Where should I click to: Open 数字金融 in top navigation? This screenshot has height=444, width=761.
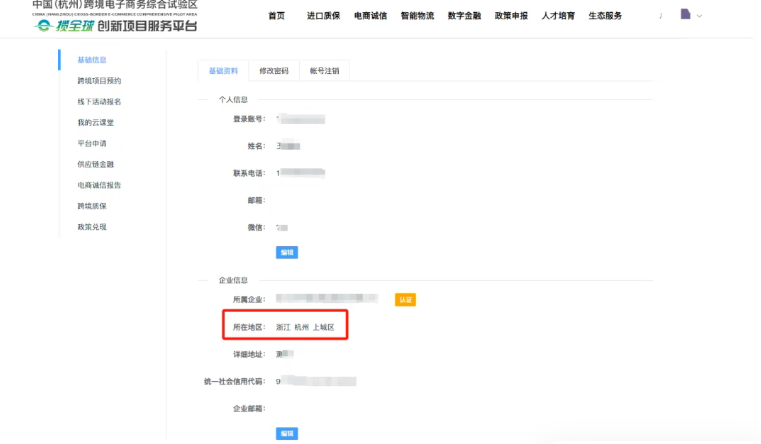(464, 16)
